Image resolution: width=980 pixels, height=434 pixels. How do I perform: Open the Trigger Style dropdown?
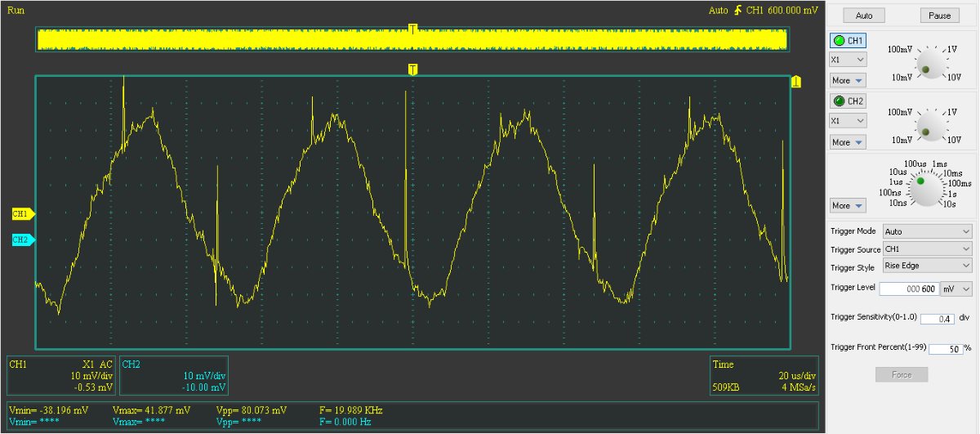[x=928, y=266]
